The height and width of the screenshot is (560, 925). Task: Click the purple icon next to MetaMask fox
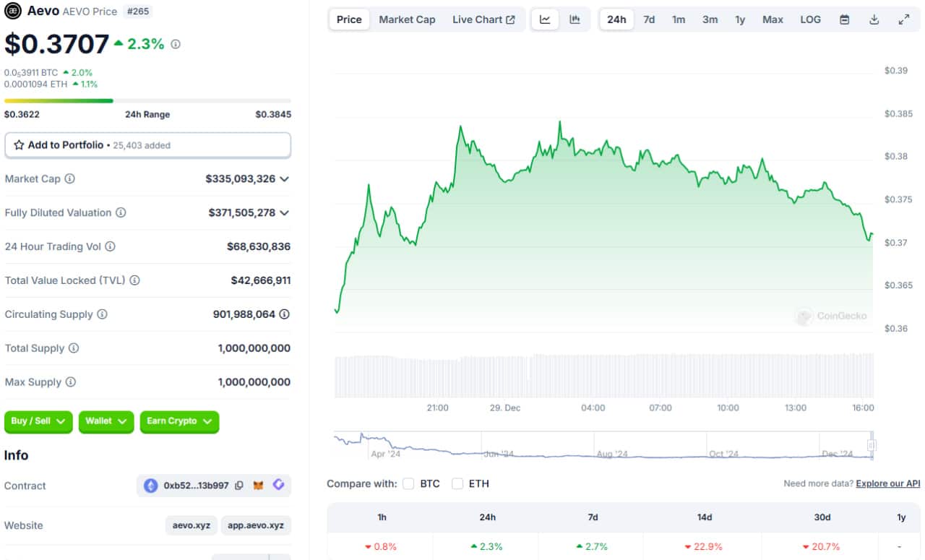click(278, 485)
